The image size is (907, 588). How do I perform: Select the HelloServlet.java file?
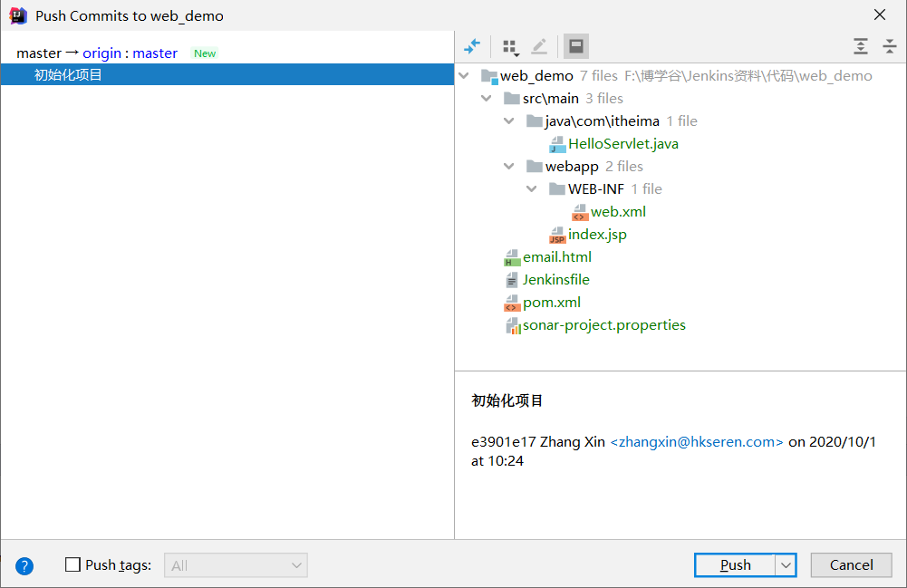pyautogui.click(x=622, y=144)
